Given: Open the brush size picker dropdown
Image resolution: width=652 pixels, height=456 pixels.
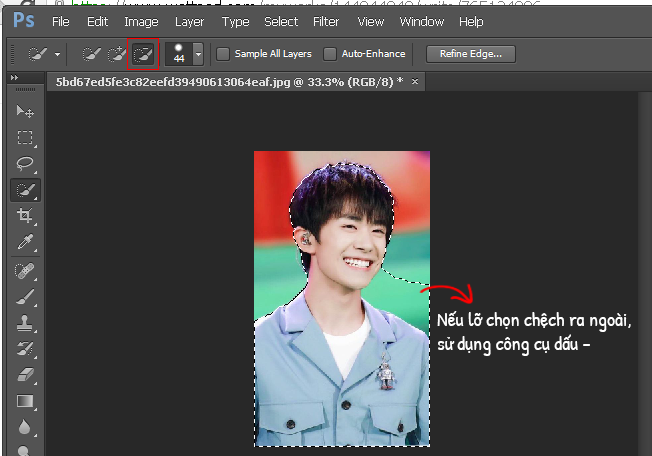Looking at the screenshot, I should (x=198, y=54).
